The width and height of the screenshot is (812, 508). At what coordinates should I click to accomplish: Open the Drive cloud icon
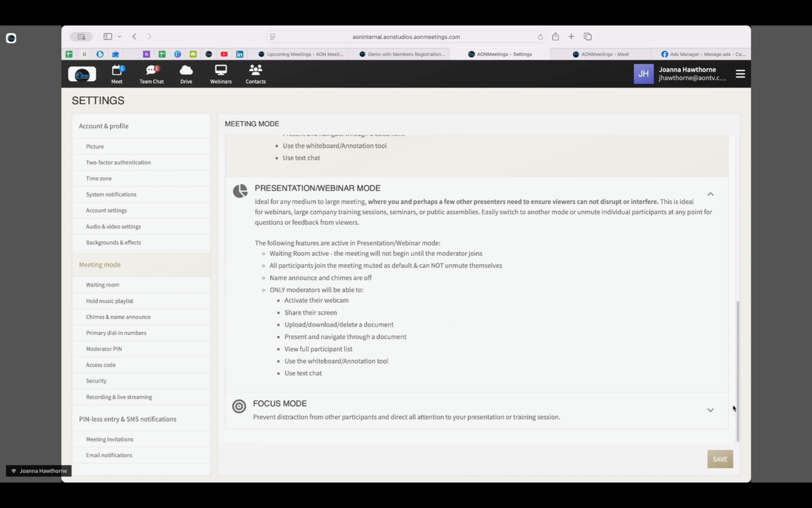[x=186, y=70]
